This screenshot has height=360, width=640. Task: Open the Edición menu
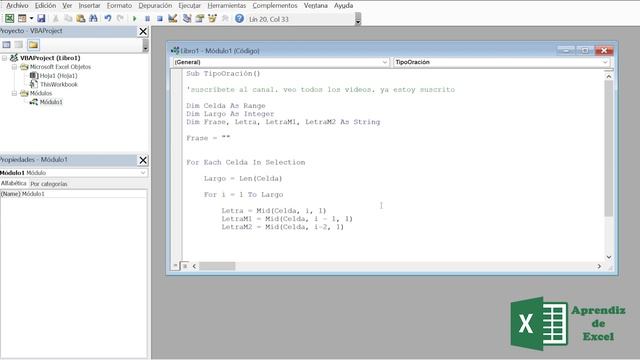[x=45, y=5]
